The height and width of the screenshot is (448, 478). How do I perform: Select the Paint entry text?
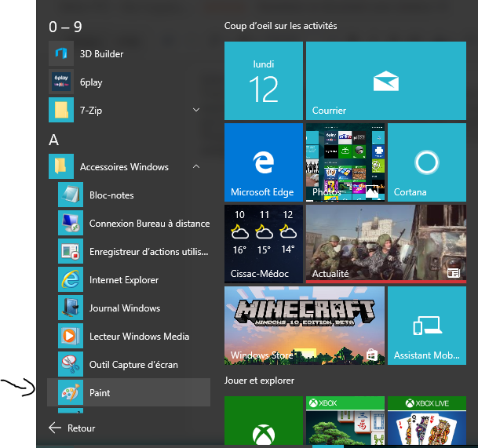click(100, 393)
